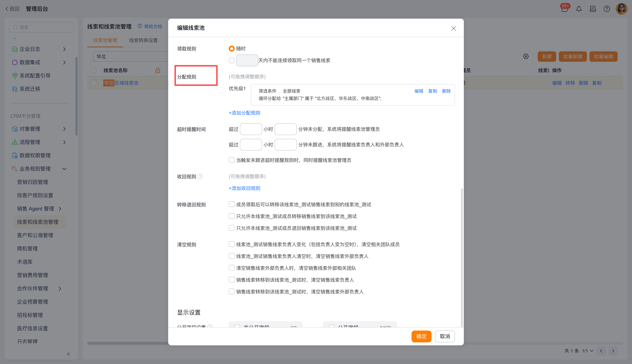This screenshot has height=364, width=632.
Task: Click the 返回 back arrow
Action: click(x=7, y=9)
